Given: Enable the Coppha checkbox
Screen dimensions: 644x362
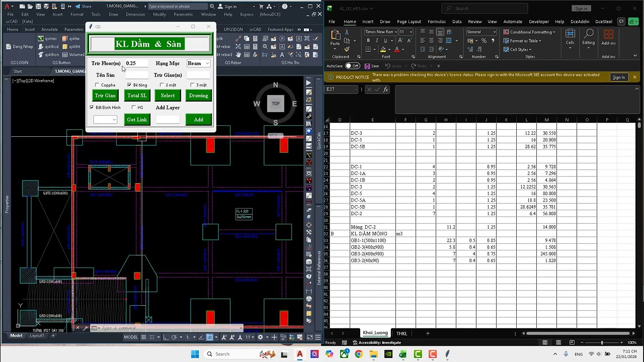Looking at the screenshot, I should [97, 85].
